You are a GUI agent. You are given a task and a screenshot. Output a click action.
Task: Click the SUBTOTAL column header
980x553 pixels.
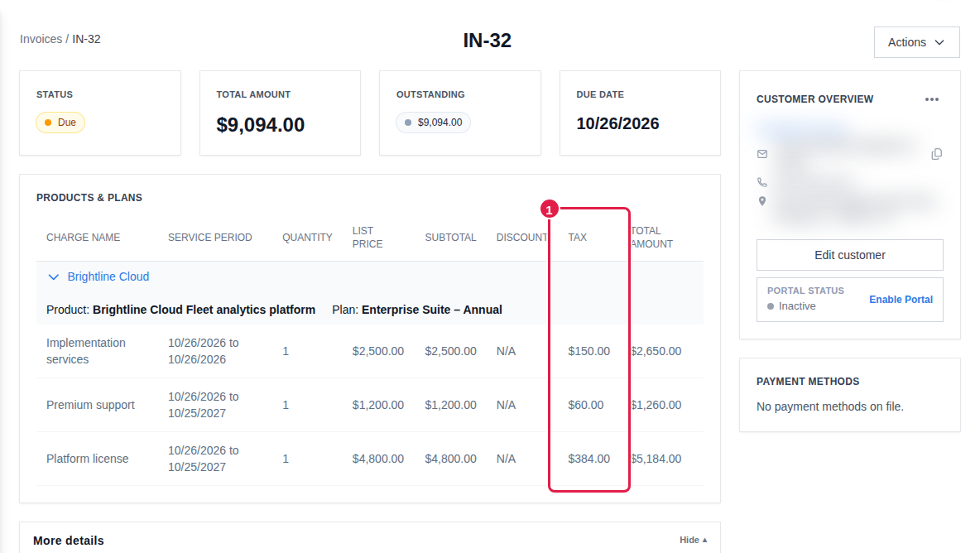pyautogui.click(x=450, y=238)
